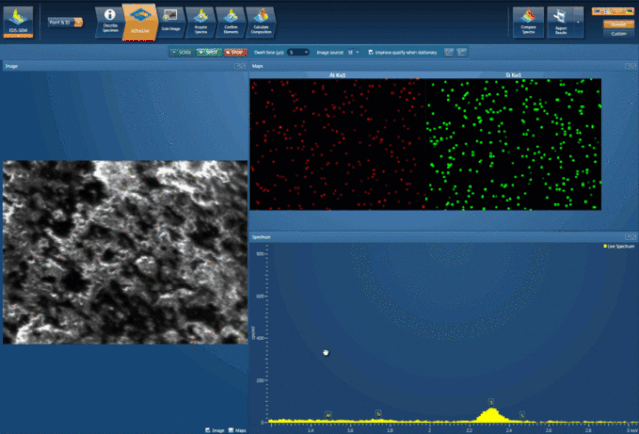Toggle Improve quality when stationary checkbox
Image resolution: width=639 pixels, height=434 pixels.
[x=371, y=52]
